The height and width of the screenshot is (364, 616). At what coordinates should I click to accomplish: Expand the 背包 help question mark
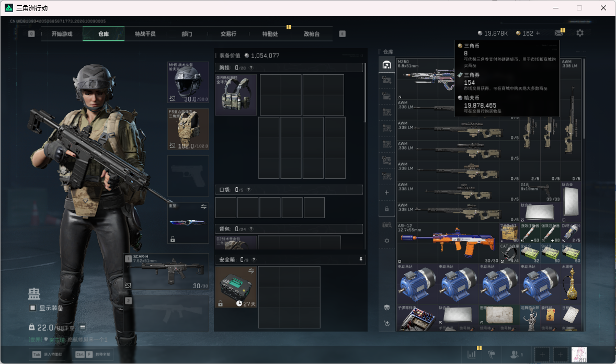(251, 229)
